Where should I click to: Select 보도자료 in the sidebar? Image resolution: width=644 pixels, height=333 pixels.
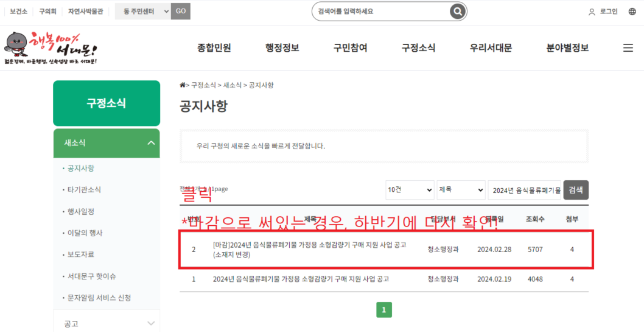pyautogui.click(x=81, y=254)
